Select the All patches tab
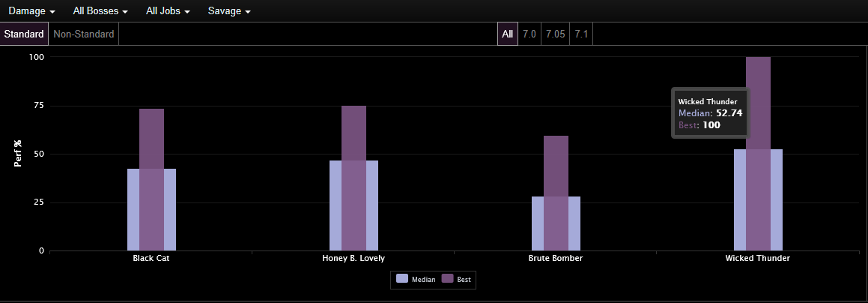Viewport: 868px width, 303px height. point(508,34)
